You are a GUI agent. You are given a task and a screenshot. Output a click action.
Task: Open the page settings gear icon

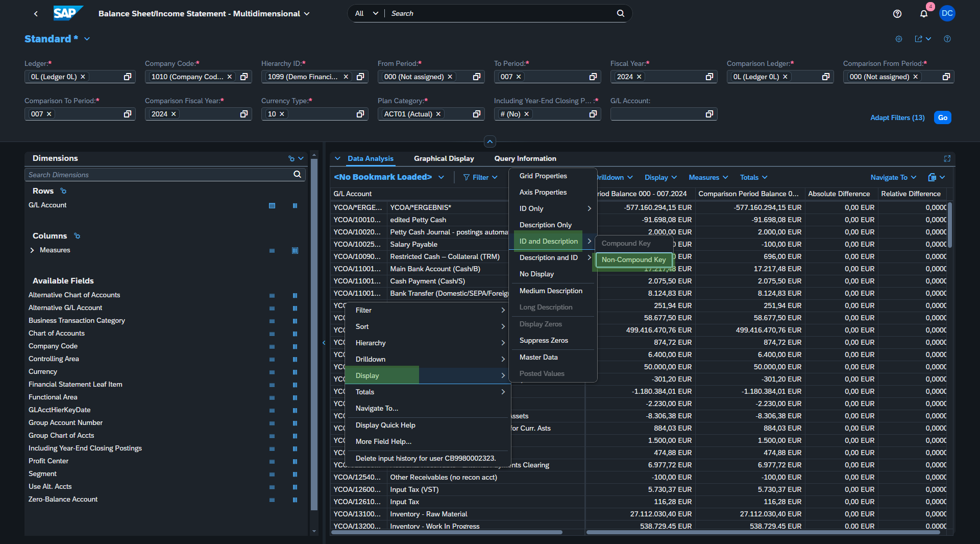tap(898, 39)
